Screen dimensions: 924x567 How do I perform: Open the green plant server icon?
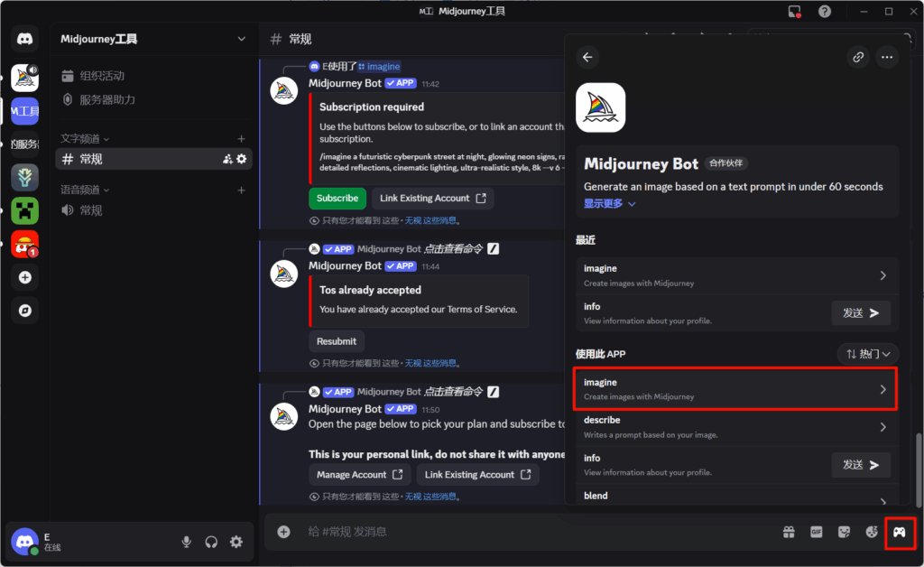pyautogui.click(x=24, y=177)
